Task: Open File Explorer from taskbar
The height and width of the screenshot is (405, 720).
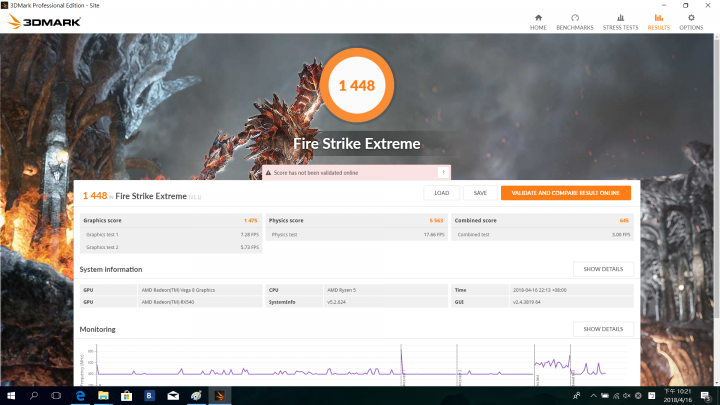Action: pos(103,396)
